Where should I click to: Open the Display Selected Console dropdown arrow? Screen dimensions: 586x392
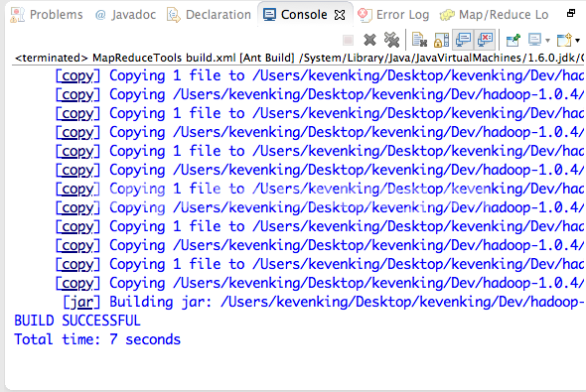click(547, 41)
